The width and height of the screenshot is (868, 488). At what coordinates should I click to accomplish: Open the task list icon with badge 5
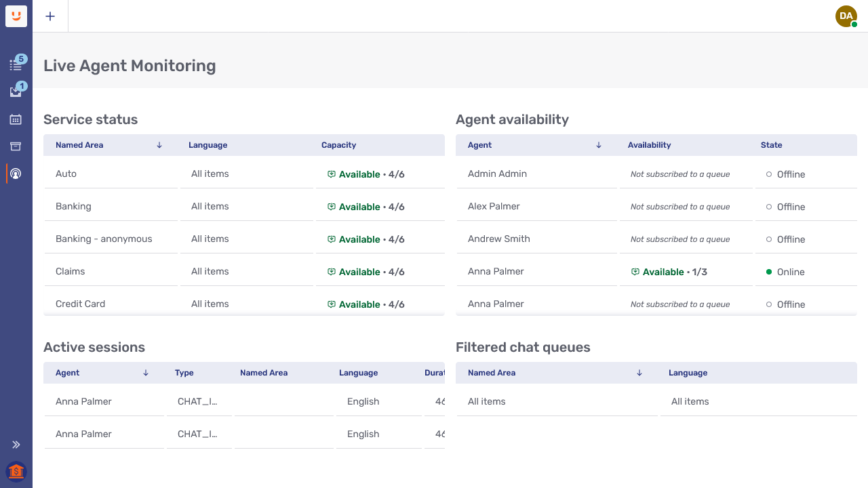pos(16,64)
